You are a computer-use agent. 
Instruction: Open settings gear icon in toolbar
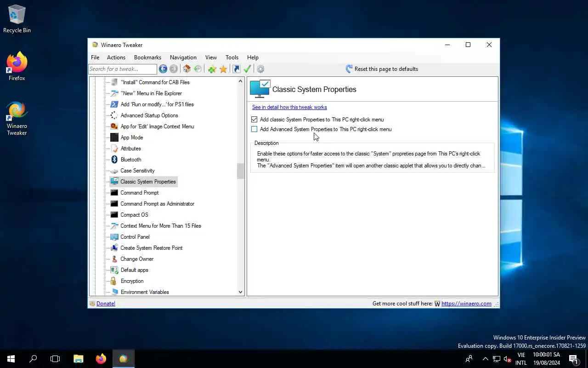click(260, 69)
